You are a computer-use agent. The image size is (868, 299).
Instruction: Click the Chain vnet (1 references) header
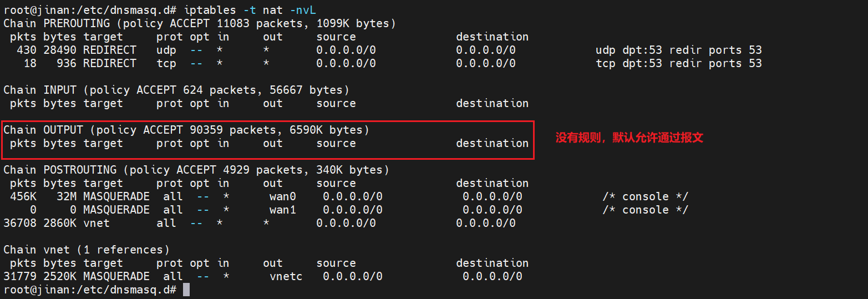pos(87,250)
